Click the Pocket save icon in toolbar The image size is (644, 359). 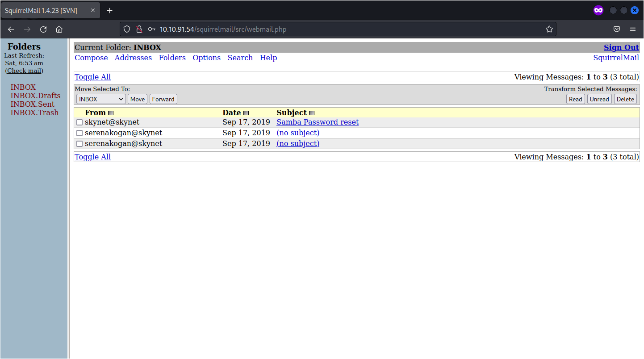[616, 29]
